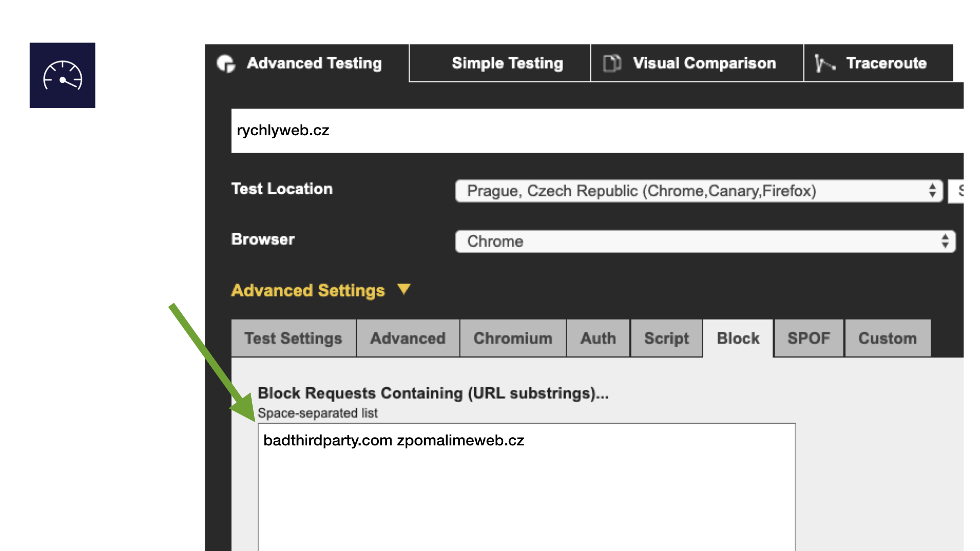Open the Test Location dropdown
This screenshot has width=980, height=551.
(698, 191)
